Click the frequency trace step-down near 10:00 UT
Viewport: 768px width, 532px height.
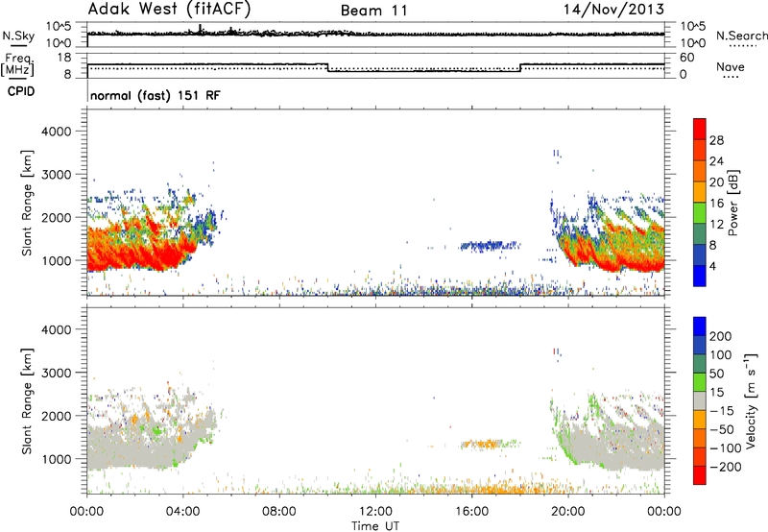tap(327, 67)
